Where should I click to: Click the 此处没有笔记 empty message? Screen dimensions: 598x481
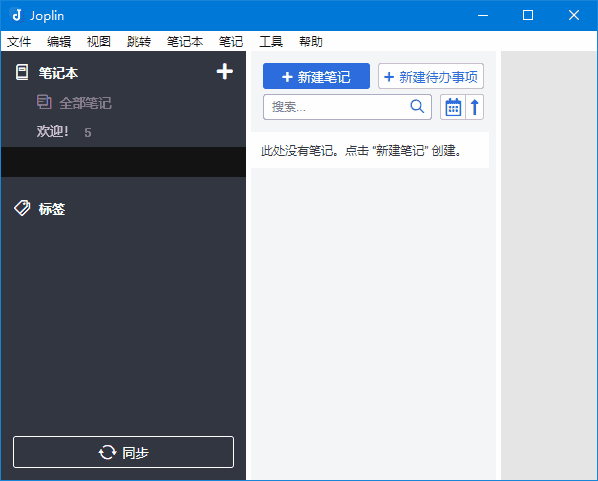362,151
